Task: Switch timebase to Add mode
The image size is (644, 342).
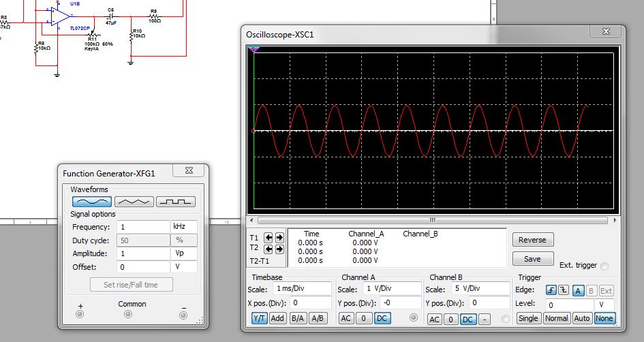Action: pos(277,318)
